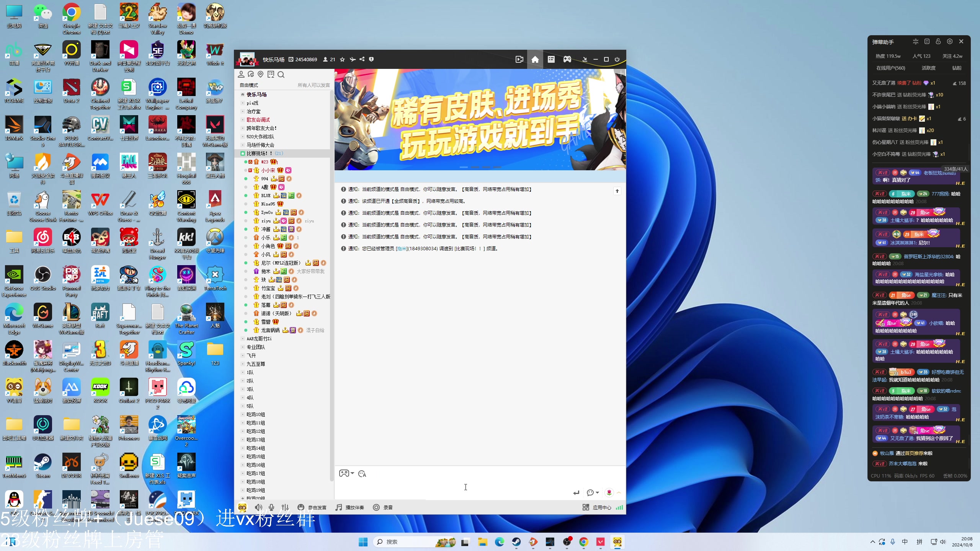Expand the 快乐马场 root channel
Image resolution: width=980 pixels, height=551 pixels.
point(242,95)
